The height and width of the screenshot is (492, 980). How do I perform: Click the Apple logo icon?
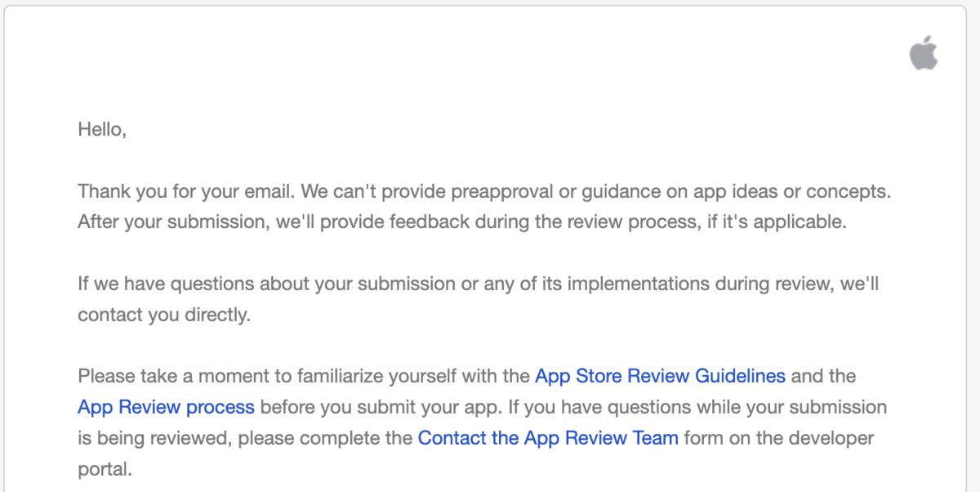(924, 53)
